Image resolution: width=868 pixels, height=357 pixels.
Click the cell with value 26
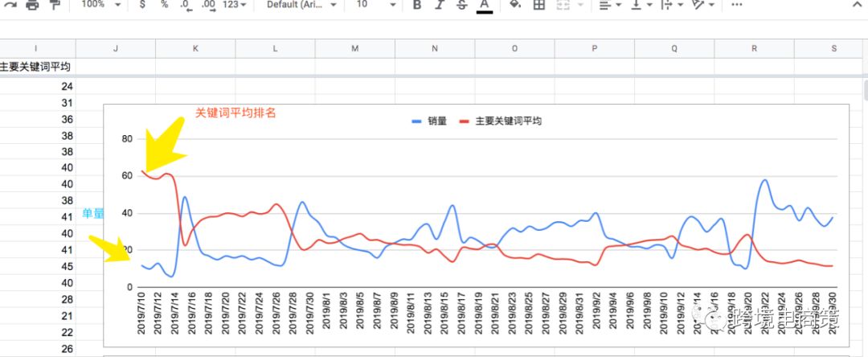coord(38,349)
